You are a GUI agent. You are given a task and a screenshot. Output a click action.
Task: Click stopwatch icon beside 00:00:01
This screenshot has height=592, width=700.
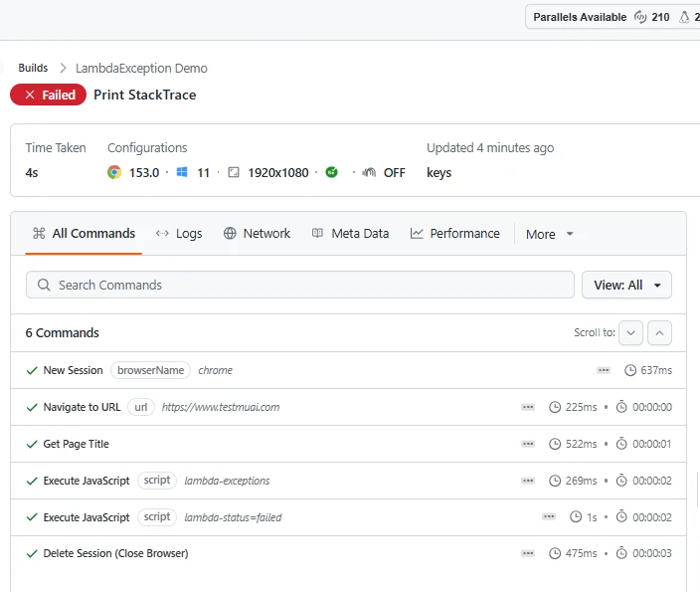click(621, 443)
